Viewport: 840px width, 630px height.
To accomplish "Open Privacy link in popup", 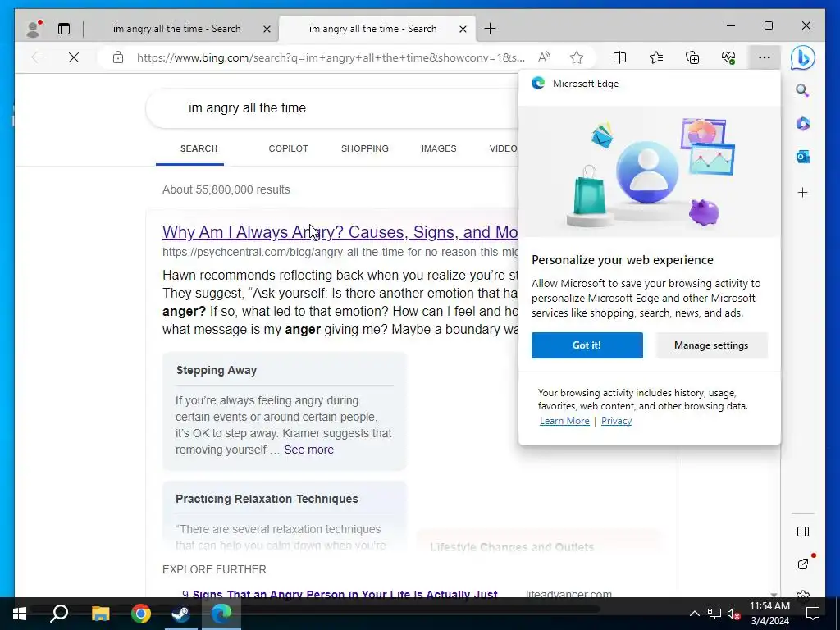I will click(616, 421).
